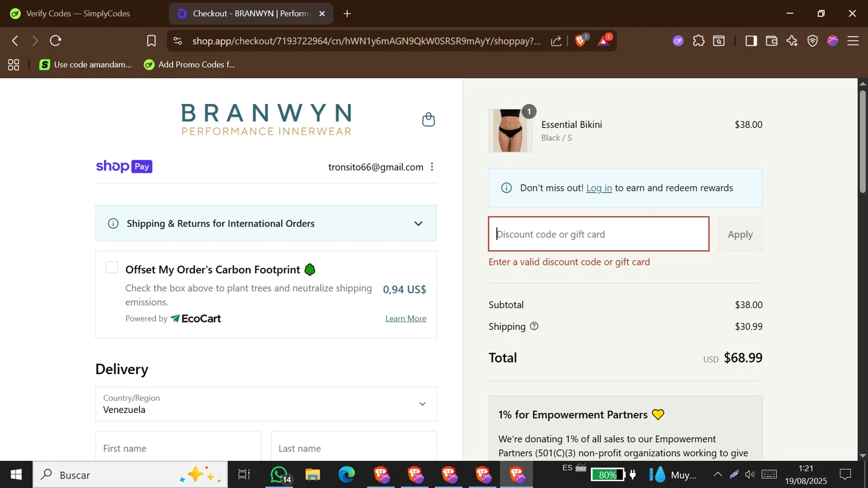Viewport: 868px width, 488px height.
Task: Click the Log in rewards link
Action: [x=599, y=188]
